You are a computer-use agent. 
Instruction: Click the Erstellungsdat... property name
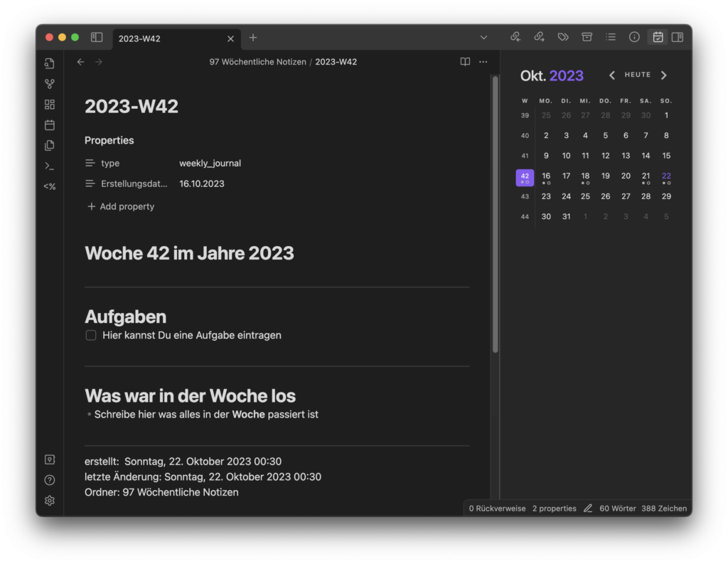pos(134,183)
